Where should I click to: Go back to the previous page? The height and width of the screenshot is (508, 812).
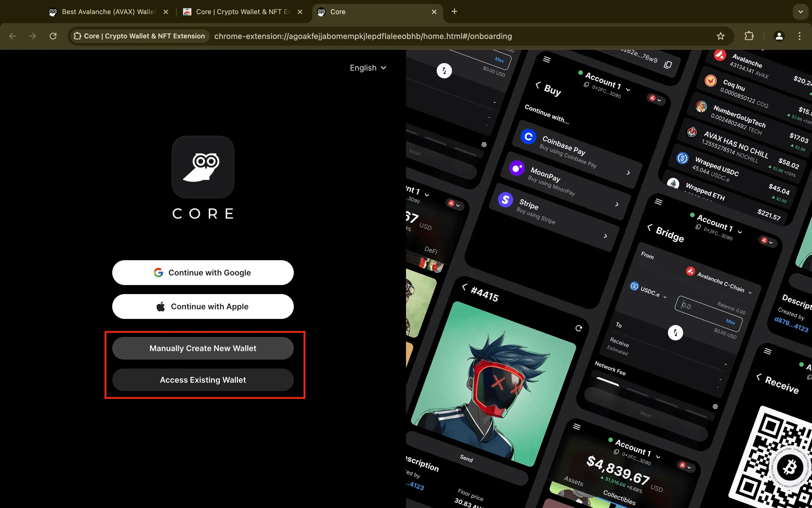[x=12, y=36]
